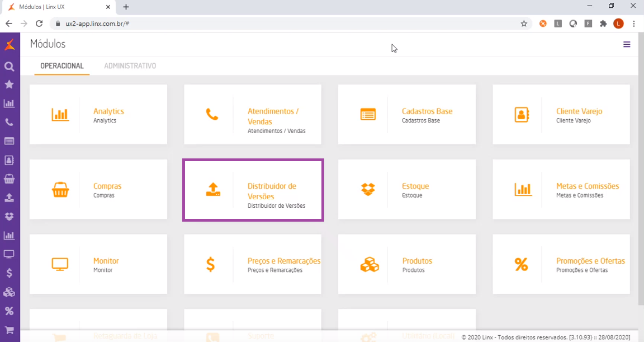The image size is (644, 342).
Task: Click sidebar upload Distribuidor icon
Action: tap(9, 198)
